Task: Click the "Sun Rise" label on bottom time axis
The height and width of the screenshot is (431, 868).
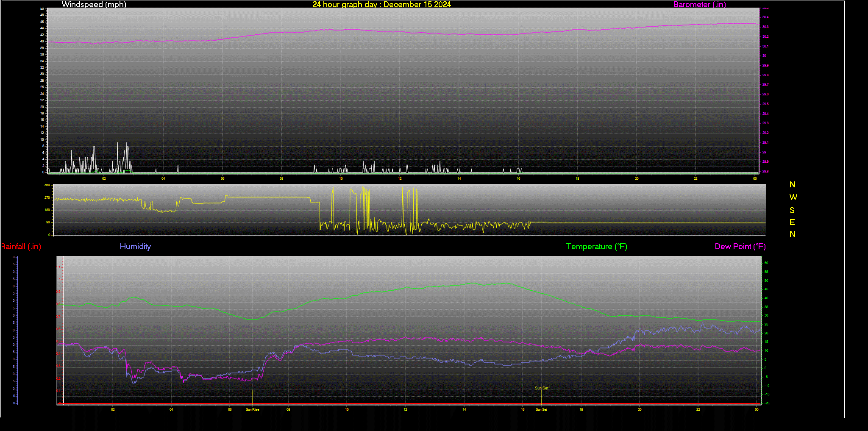Action: point(253,409)
